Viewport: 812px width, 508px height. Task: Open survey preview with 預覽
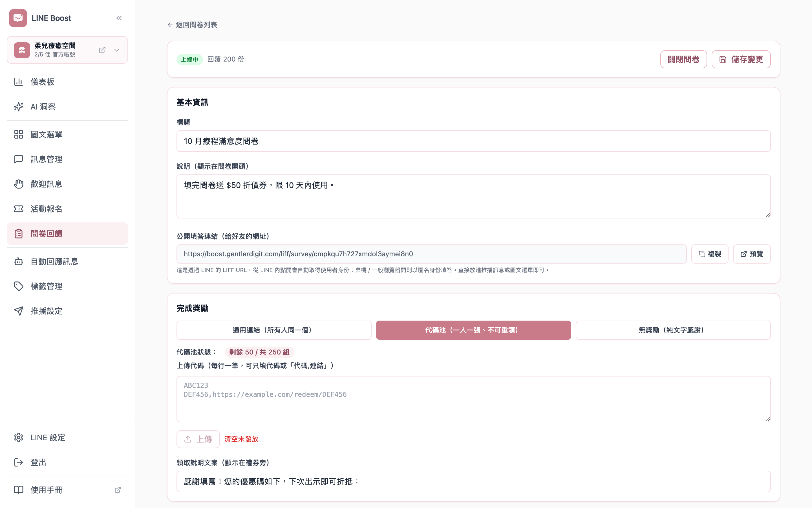(752, 254)
